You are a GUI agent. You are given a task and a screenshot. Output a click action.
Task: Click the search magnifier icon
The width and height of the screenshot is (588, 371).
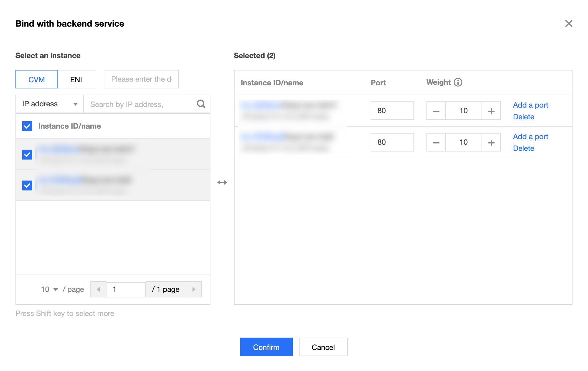pyautogui.click(x=201, y=104)
